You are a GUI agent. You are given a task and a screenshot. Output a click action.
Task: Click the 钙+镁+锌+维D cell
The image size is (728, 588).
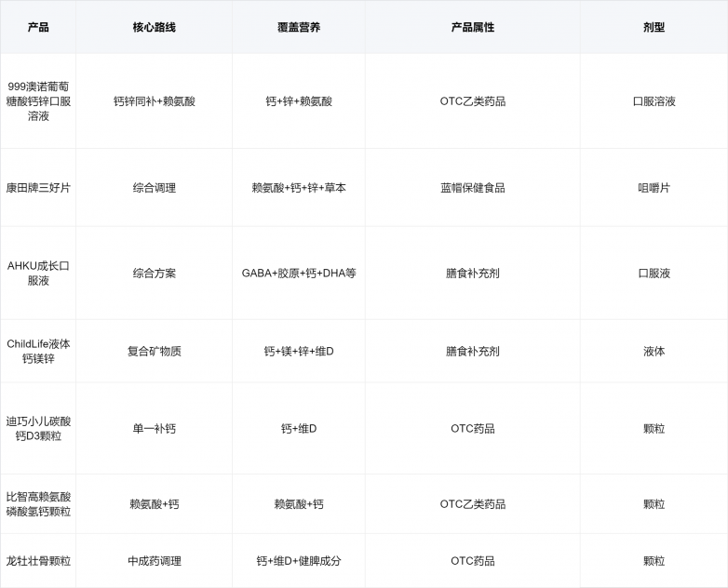click(x=299, y=351)
